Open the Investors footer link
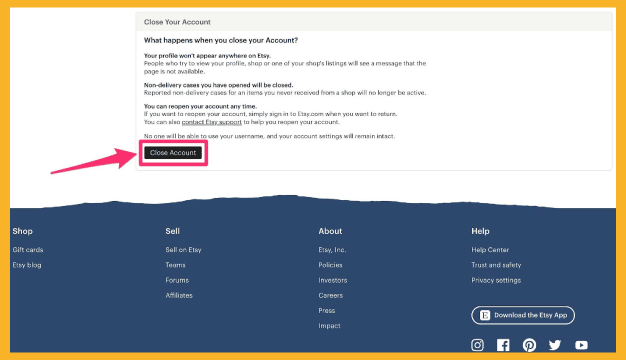The width and height of the screenshot is (626, 360). tap(333, 280)
